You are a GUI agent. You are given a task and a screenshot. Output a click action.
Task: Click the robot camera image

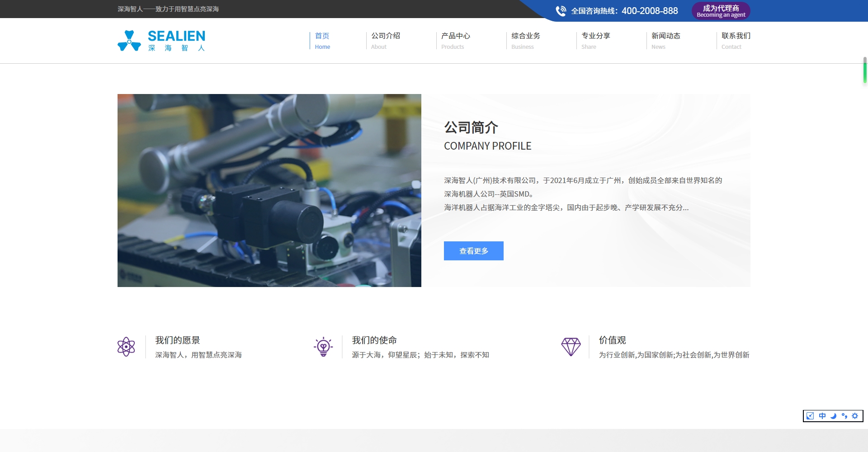tap(269, 190)
